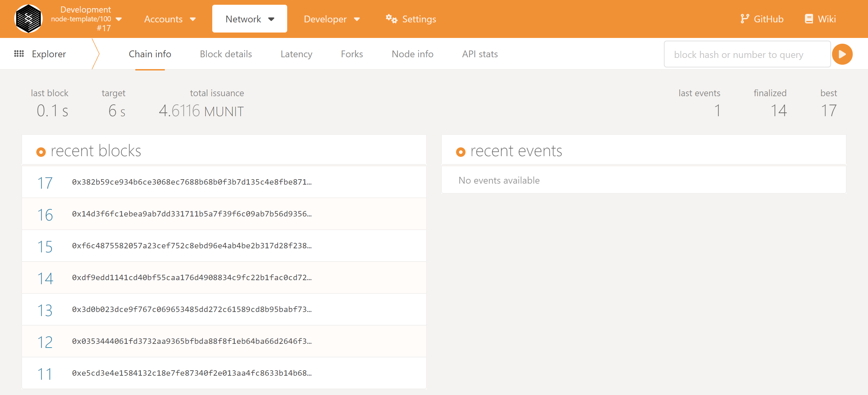Click the finalized 14 value
The height and width of the screenshot is (395, 868).
point(778,111)
